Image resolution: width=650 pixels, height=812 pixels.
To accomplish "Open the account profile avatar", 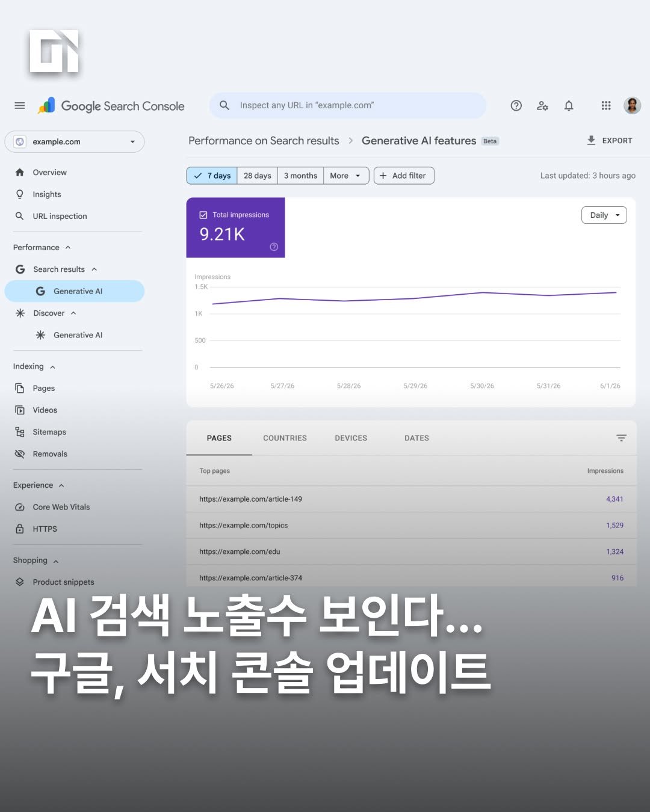I will pyautogui.click(x=632, y=106).
